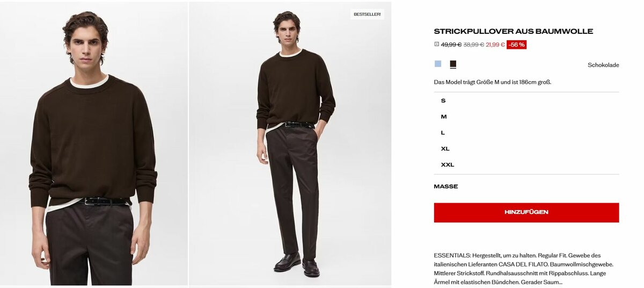Choose size L
The width and height of the screenshot is (644, 288).
pyautogui.click(x=526, y=133)
